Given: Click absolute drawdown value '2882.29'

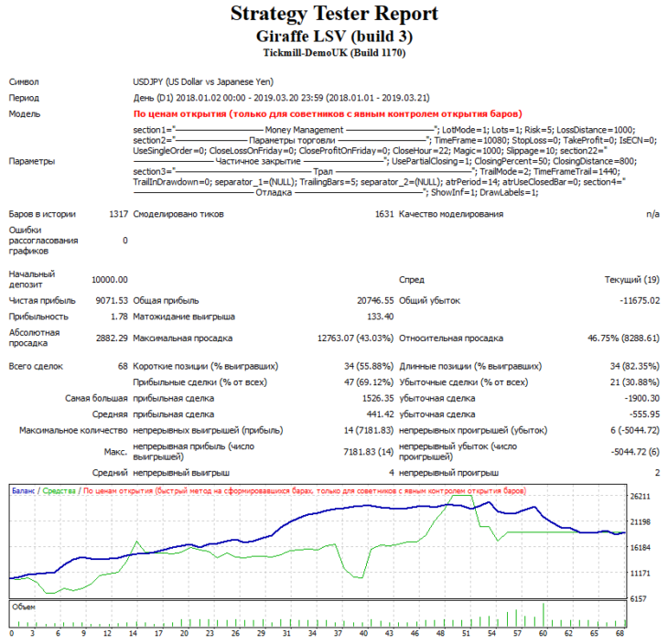Looking at the screenshot, I should (x=112, y=338).
